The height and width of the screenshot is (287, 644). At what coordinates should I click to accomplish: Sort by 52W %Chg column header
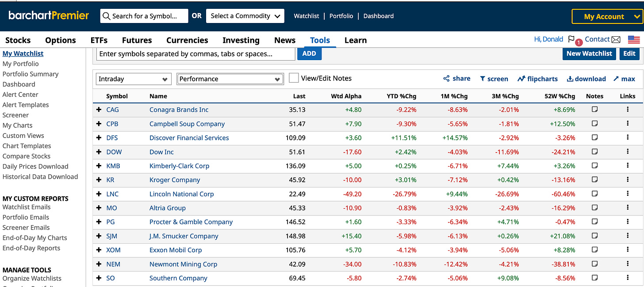click(x=560, y=96)
